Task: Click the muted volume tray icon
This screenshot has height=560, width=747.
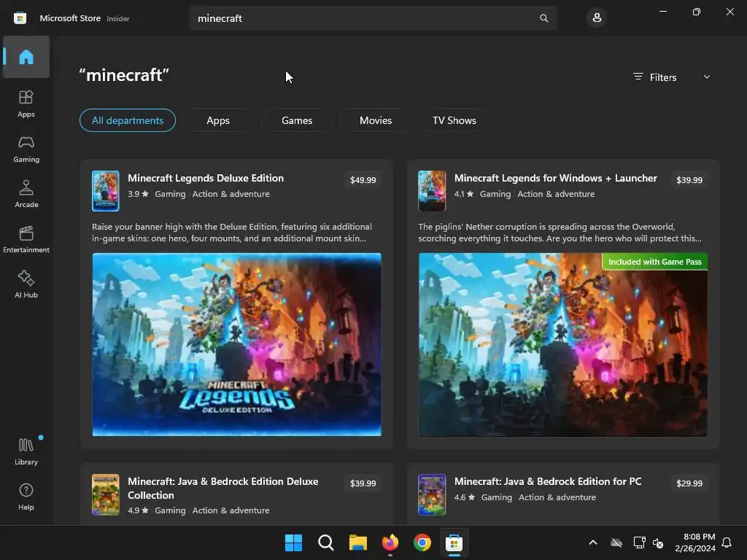Action: coord(658,542)
